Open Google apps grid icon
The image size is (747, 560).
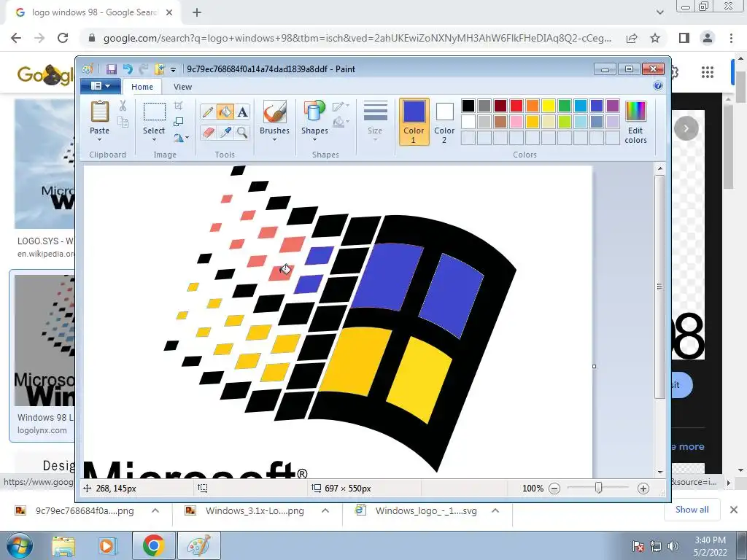point(708,72)
